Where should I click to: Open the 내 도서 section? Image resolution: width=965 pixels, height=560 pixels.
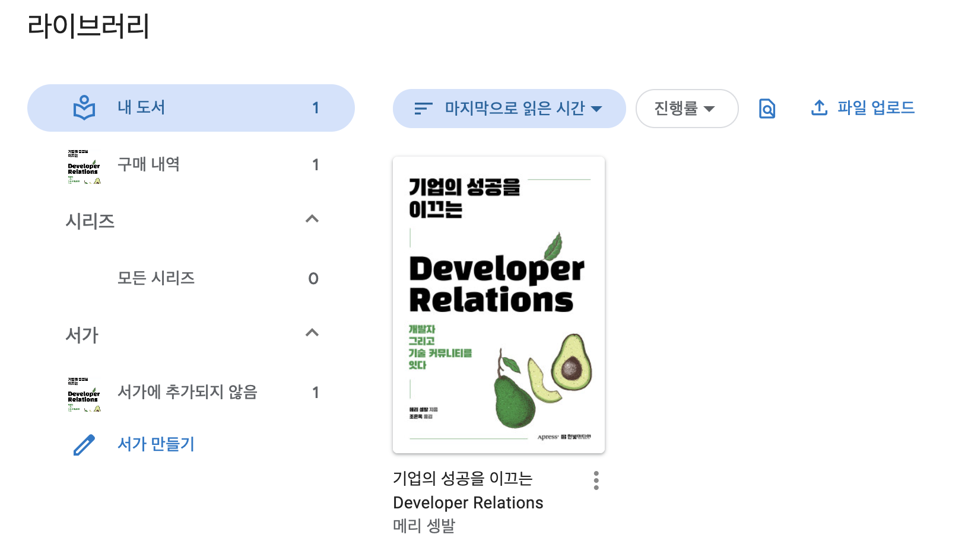(191, 108)
